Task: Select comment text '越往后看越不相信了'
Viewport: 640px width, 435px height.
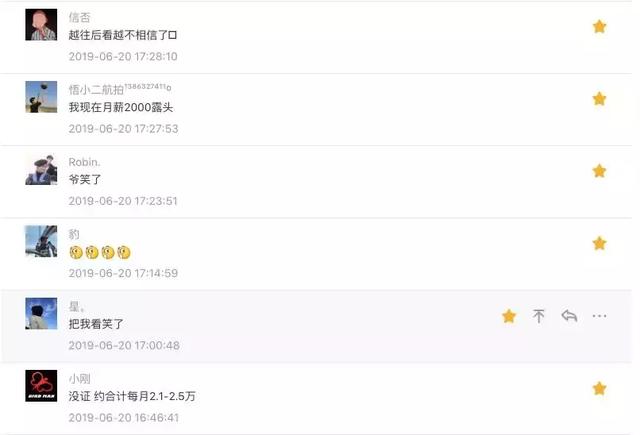Action: coord(119,35)
